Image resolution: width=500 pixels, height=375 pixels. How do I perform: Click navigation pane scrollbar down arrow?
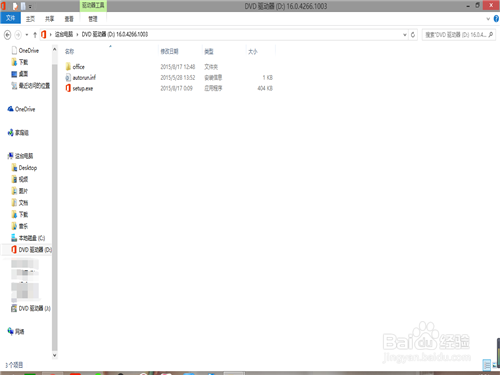click(54, 355)
